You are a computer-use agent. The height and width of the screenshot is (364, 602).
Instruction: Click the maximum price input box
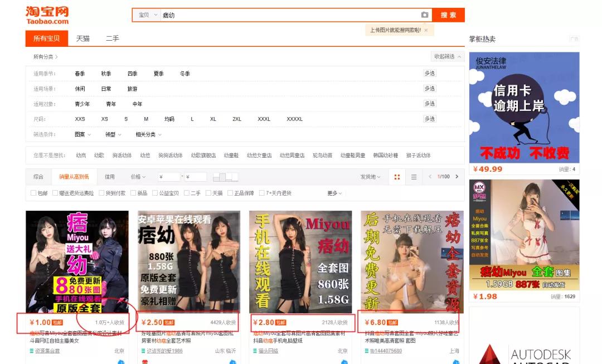[196, 177]
